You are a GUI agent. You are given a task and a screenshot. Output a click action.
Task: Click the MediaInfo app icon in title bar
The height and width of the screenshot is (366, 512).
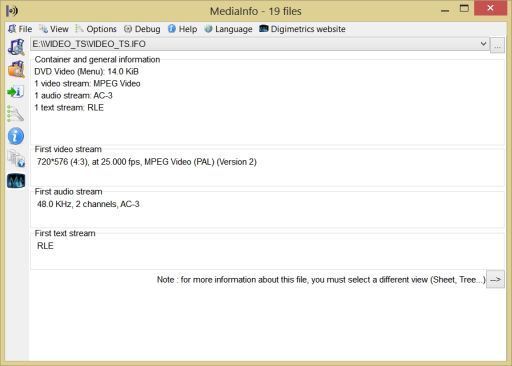click(12, 11)
